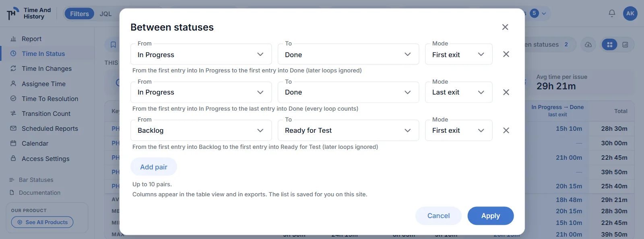Close the Between statuses dialog
Viewport: 644px width, 239px height.
[505, 27]
